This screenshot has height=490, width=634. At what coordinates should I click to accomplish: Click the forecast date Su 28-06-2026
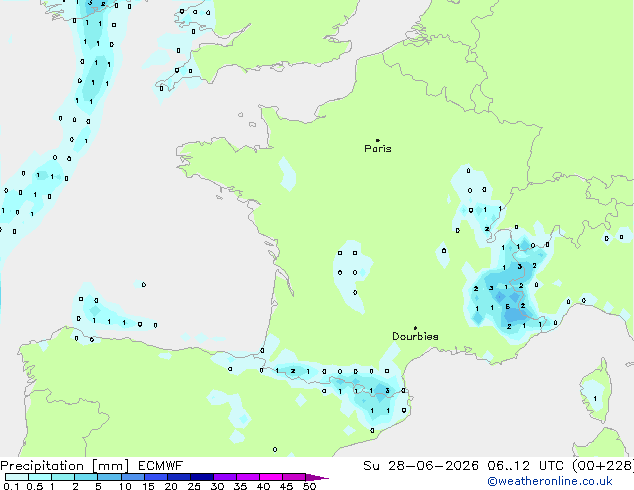pos(421,466)
